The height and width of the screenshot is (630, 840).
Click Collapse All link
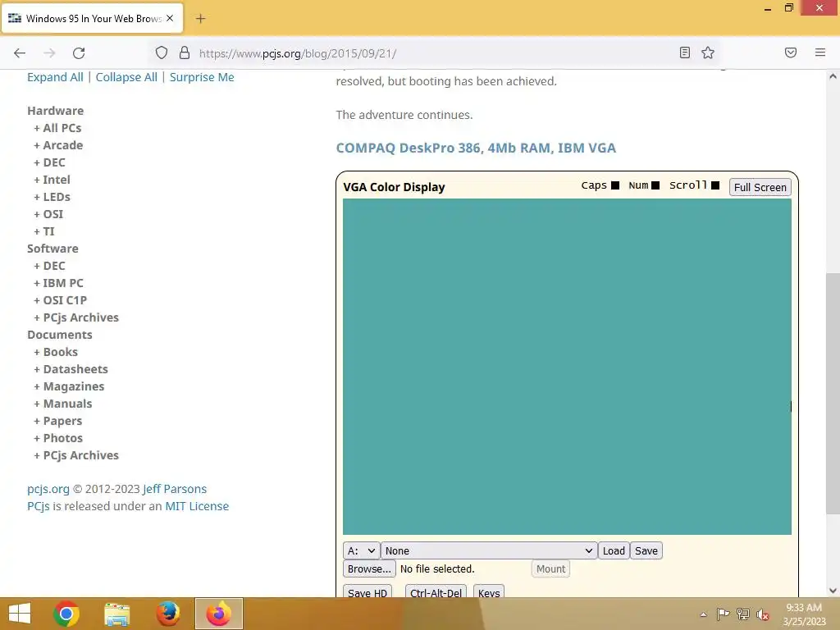(x=126, y=77)
